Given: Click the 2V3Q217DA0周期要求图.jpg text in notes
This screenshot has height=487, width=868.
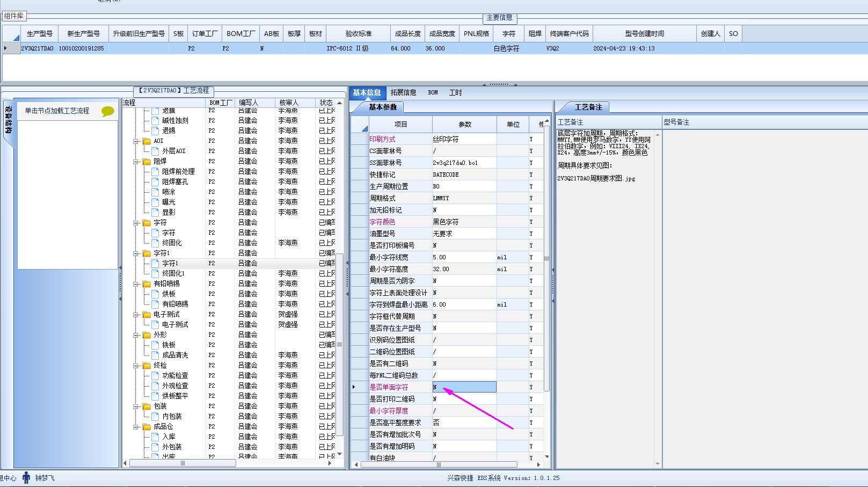Looking at the screenshot, I should [596, 178].
